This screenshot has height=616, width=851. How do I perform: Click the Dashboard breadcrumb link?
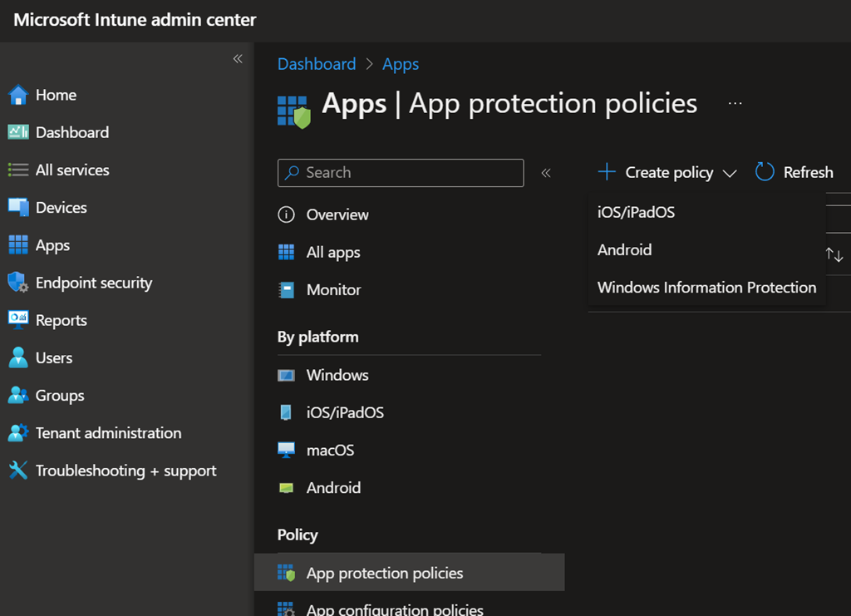(316, 64)
